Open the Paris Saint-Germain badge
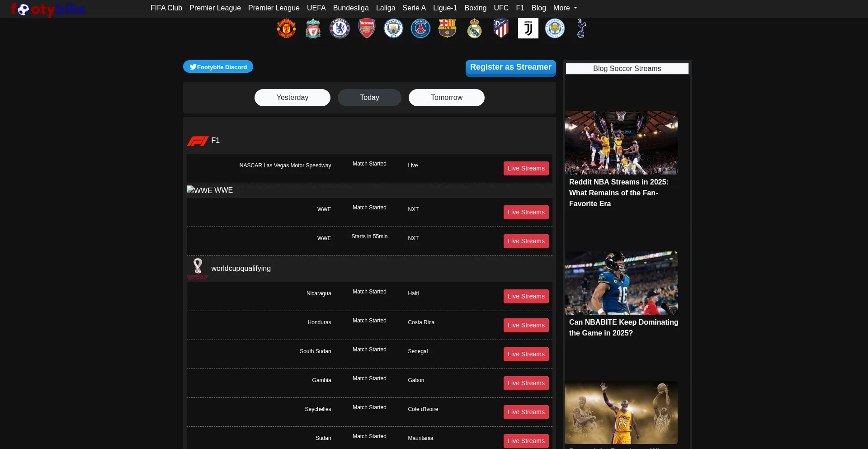The height and width of the screenshot is (449, 868). [420, 28]
